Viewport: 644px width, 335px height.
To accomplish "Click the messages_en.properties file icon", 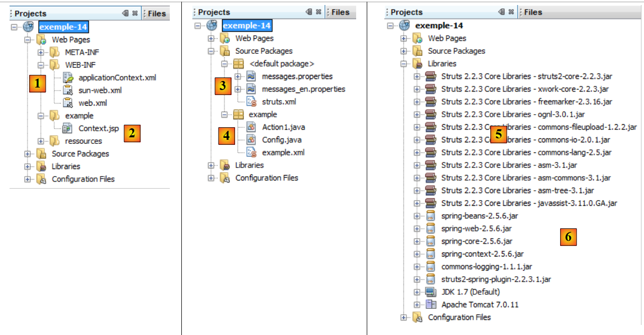I will (x=252, y=89).
